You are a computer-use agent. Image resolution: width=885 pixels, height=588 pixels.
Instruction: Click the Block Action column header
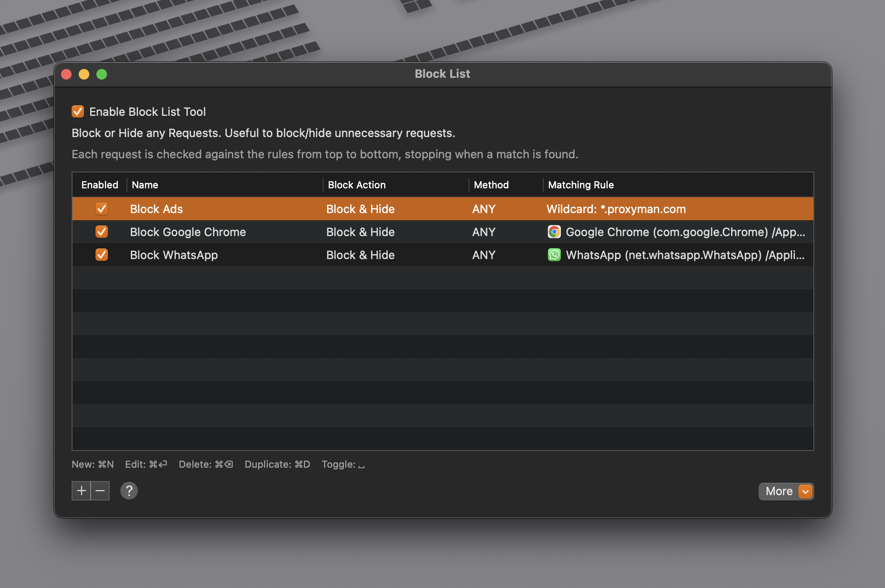357,185
